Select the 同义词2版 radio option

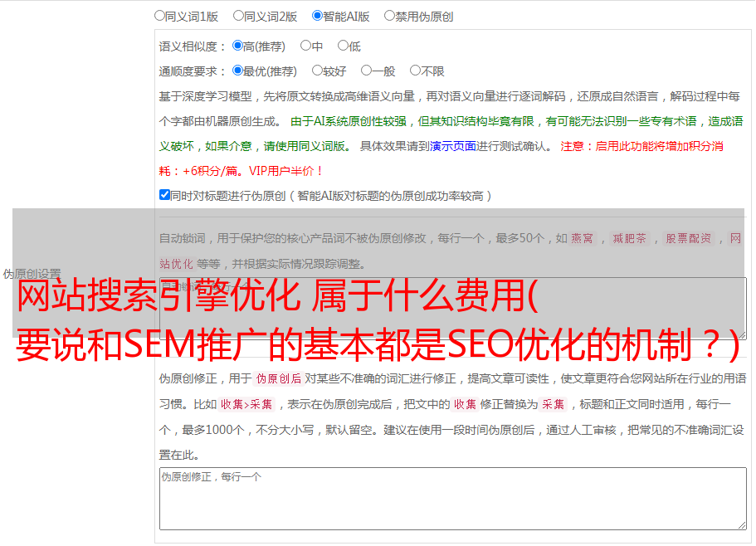[x=238, y=16]
